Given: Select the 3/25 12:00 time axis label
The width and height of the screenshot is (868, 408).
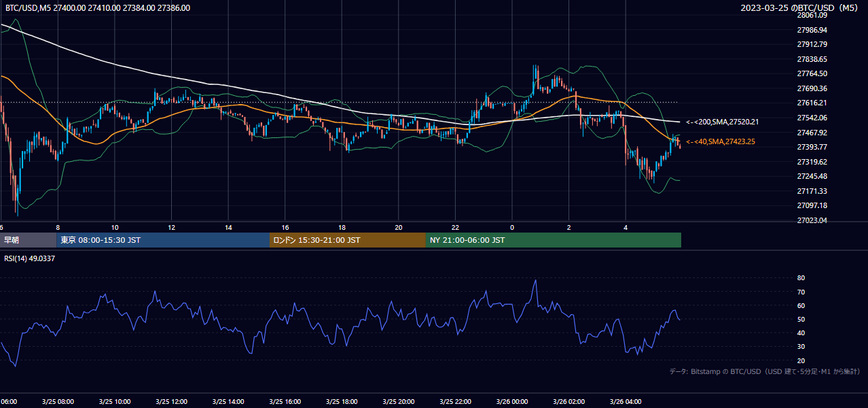Looking at the screenshot, I should (171, 402).
